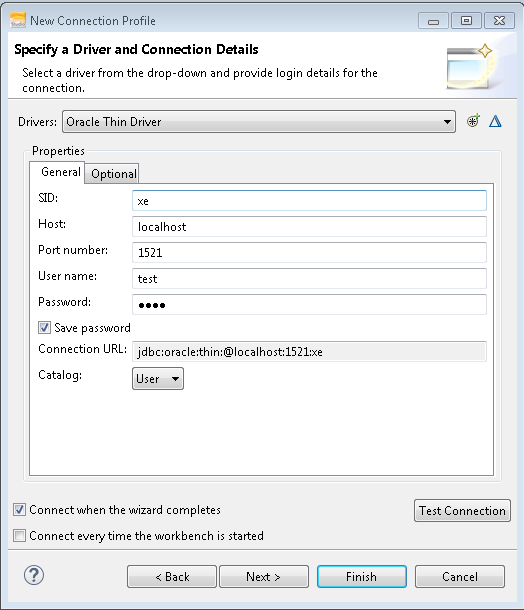Go to the Next wizard page
The width and height of the screenshot is (524, 610).
264,577
